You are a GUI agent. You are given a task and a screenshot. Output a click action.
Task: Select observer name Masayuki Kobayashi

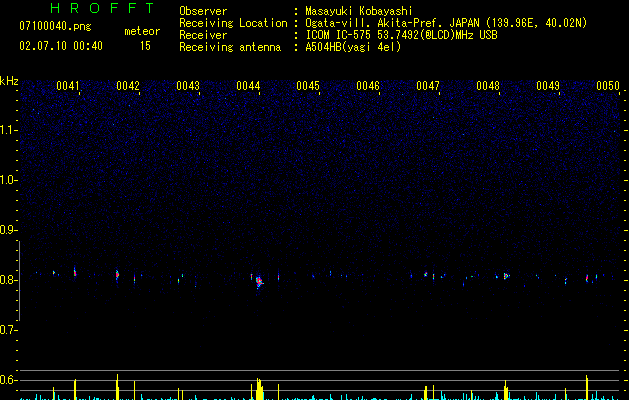pyautogui.click(x=359, y=11)
